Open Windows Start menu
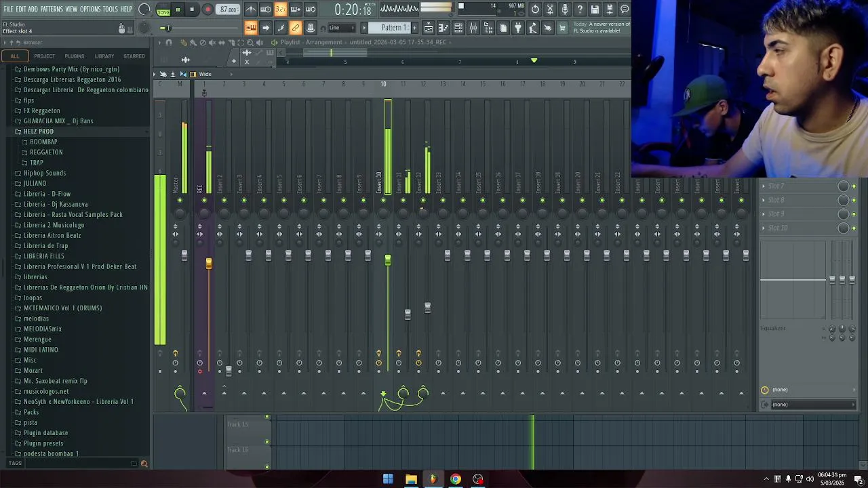Image resolution: width=868 pixels, height=488 pixels. pyautogui.click(x=388, y=479)
